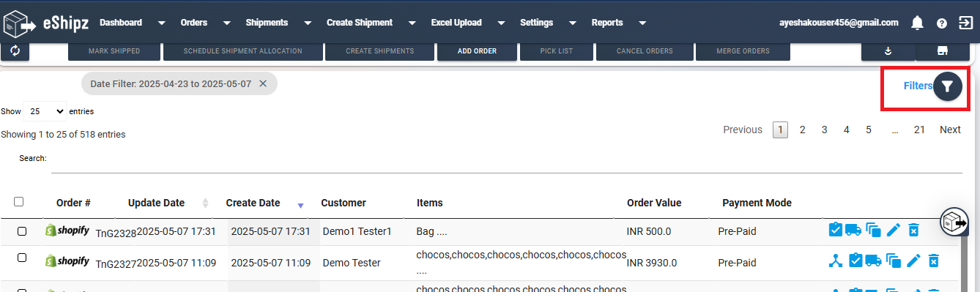
Task: Check the box for order TnG2328
Action: pos(22,231)
